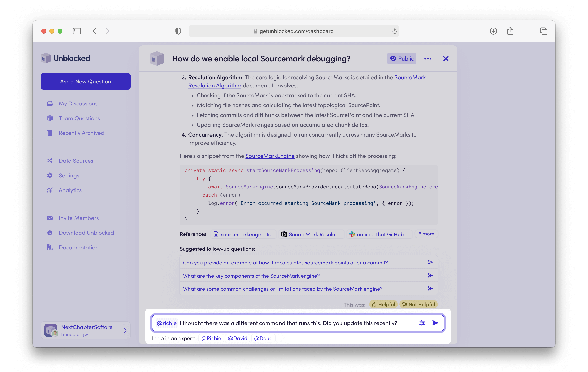Viewport: 588px width, 372px height.
Task: Toggle the Public visibility setting
Action: (401, 59)
